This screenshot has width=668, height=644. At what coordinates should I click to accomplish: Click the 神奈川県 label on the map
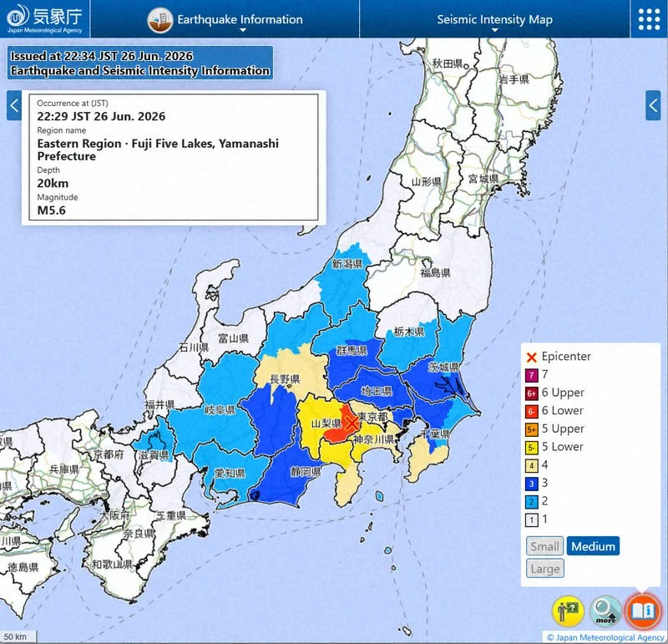374,439
